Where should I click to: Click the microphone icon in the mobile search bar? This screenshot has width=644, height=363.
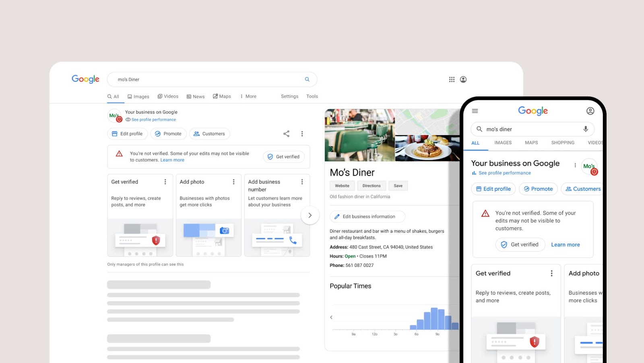586,129
